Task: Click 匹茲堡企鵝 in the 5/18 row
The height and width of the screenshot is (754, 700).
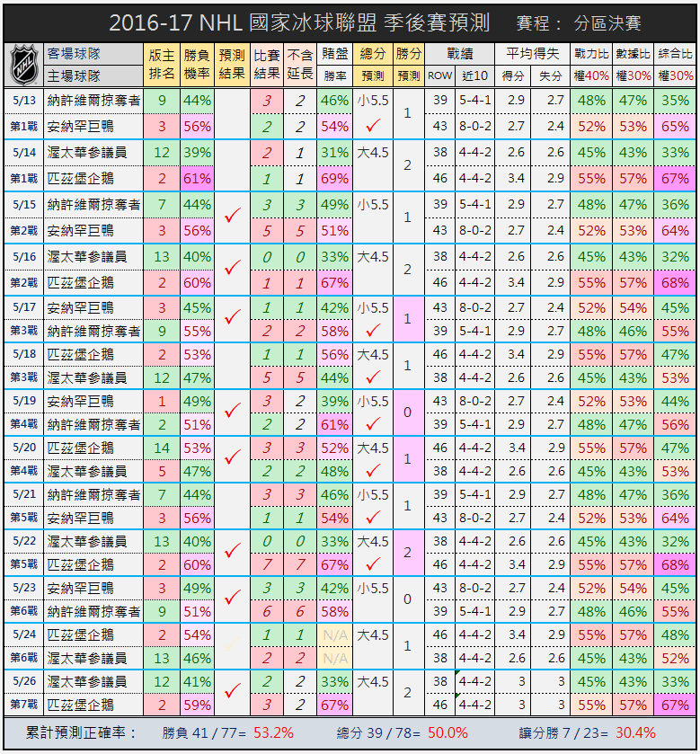Action: click(80, 354)
